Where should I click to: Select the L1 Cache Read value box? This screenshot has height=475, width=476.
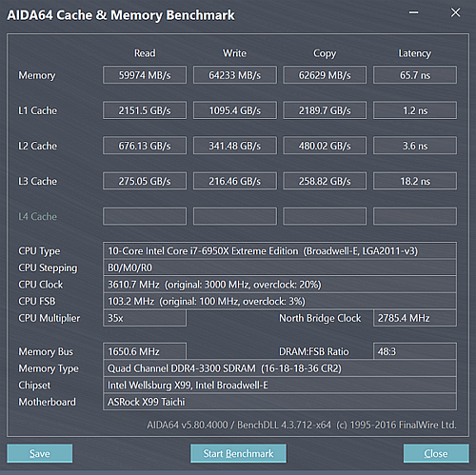pos(145,110)
